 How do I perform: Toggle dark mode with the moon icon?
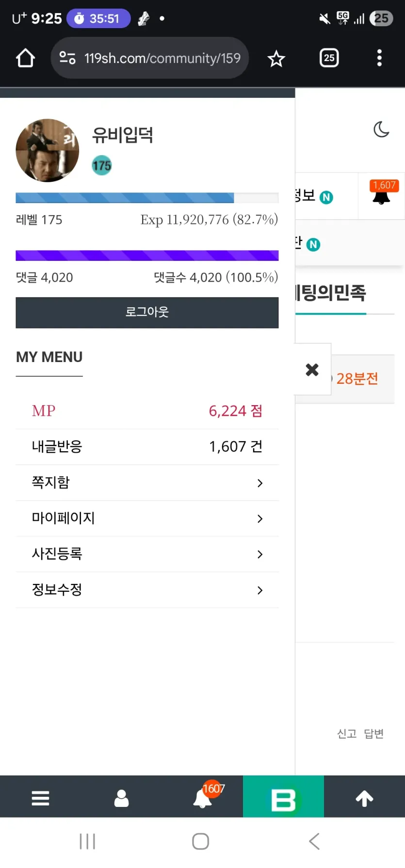coord(382,129)
